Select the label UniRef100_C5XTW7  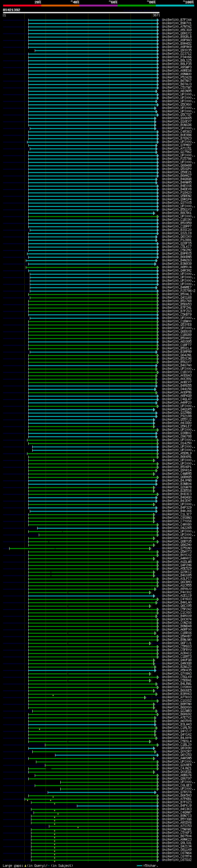177,88
